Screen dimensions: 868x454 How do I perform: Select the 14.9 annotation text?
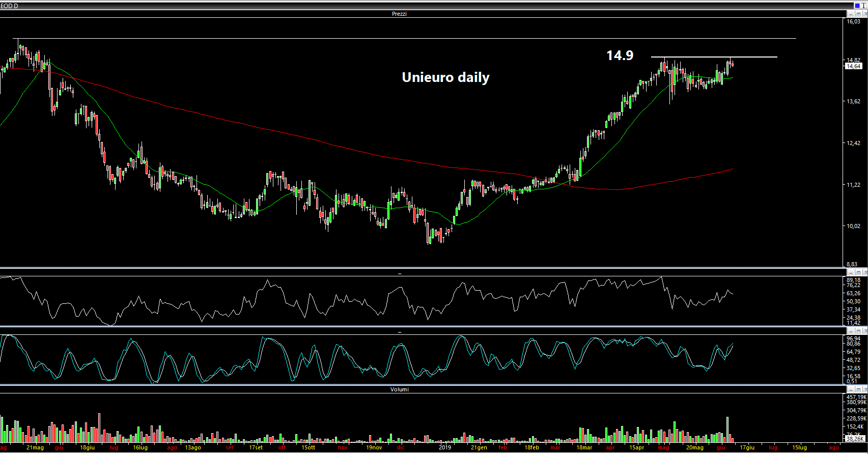coord(620,55)
